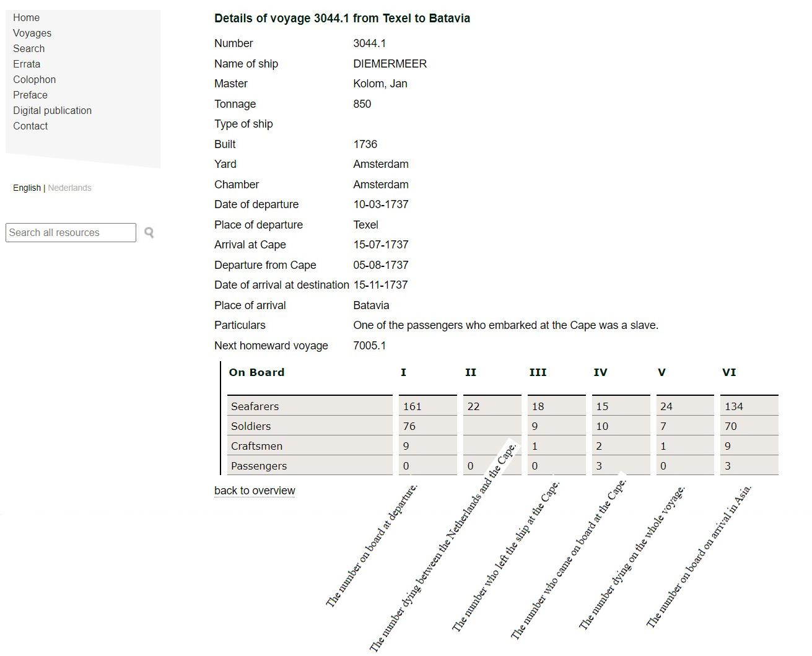Image resolution: width=812 pixels, height=656 pixels.
Task: Select the destination arrival date 15-11-1737
Action: (381, 285)
